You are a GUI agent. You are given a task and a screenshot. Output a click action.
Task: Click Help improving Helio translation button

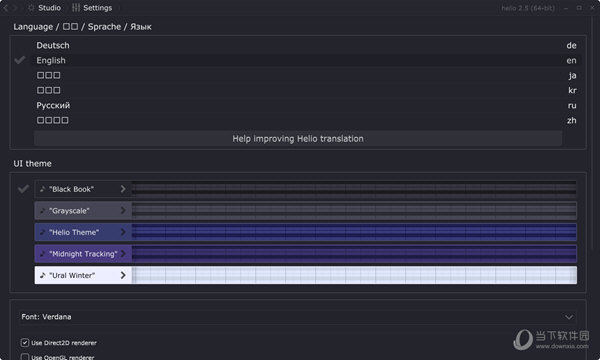point(298,138)
